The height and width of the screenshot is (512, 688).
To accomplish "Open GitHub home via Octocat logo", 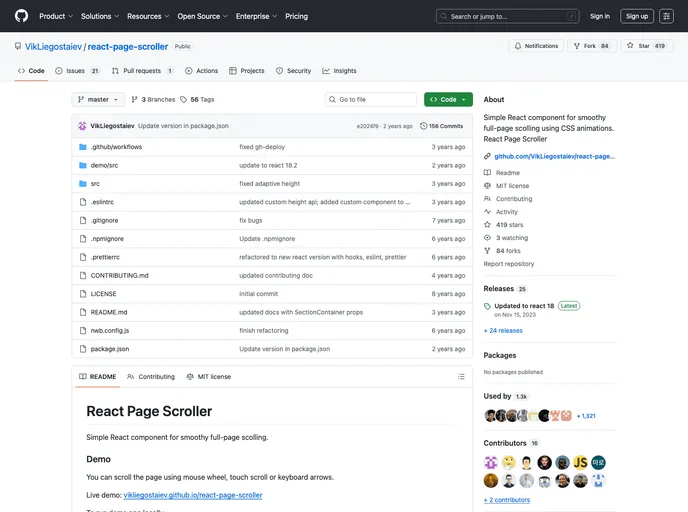I will click(x=21, y=16).
